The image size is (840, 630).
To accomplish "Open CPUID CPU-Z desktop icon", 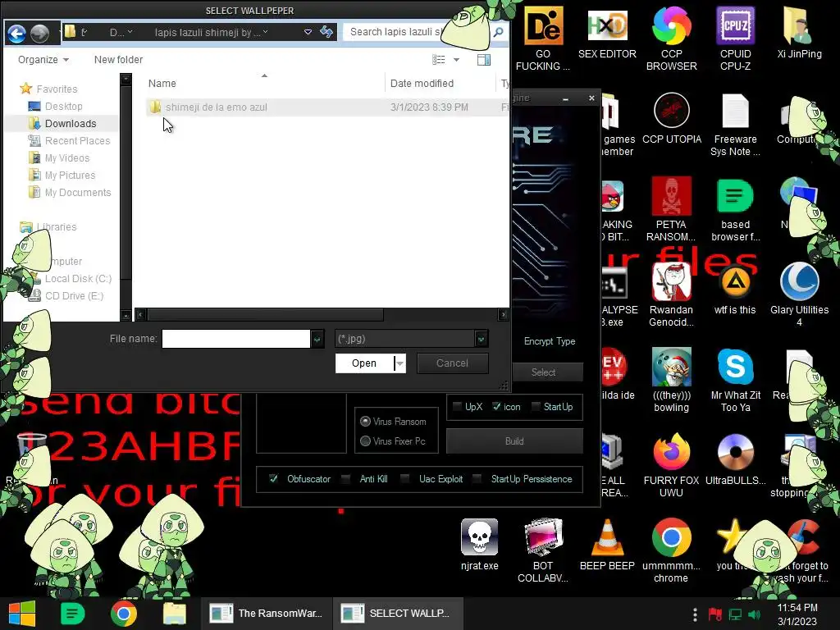I will pos(735,39).
